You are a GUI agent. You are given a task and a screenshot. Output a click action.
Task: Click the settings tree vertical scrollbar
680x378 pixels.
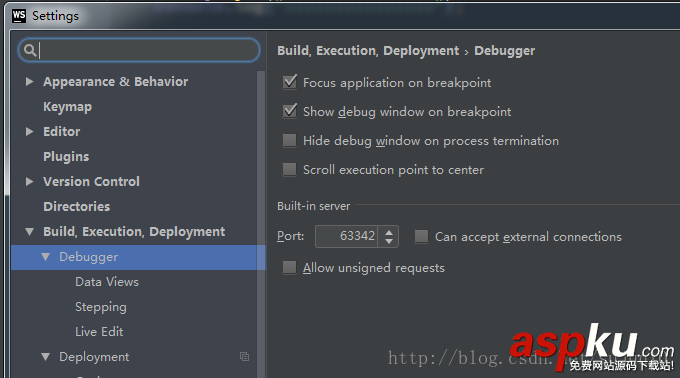pyautogui.click(x=261, y=224)
